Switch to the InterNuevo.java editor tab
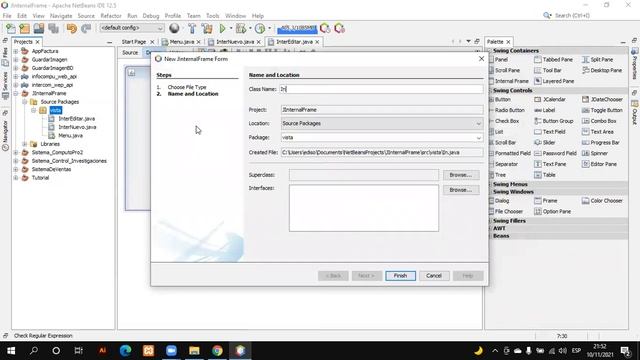This screenshot has width=640, height=360. pos(235,42)
